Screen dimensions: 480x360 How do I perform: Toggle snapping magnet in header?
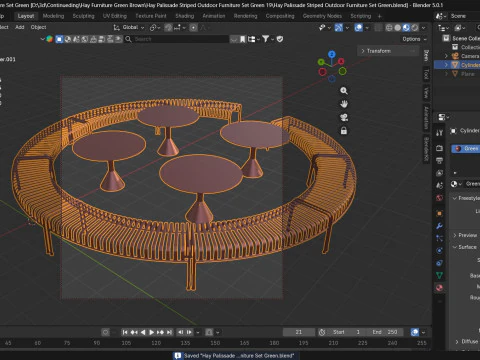click(169, 28)
